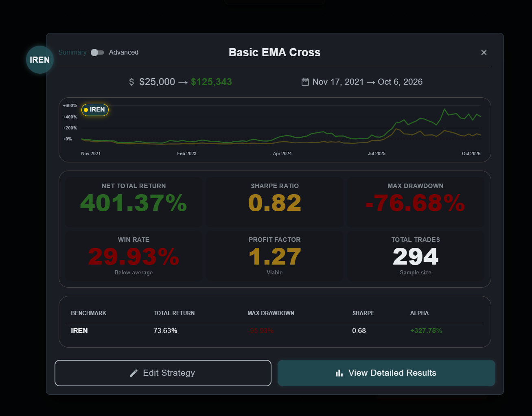The width and height of the screenshot is (532, 416).
Task: Click the dollar sign icon
Action: (131, 82)
